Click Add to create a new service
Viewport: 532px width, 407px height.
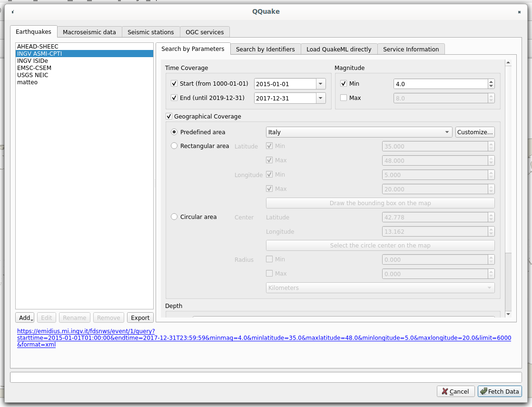pyautogui.click(x=24, y=318)
